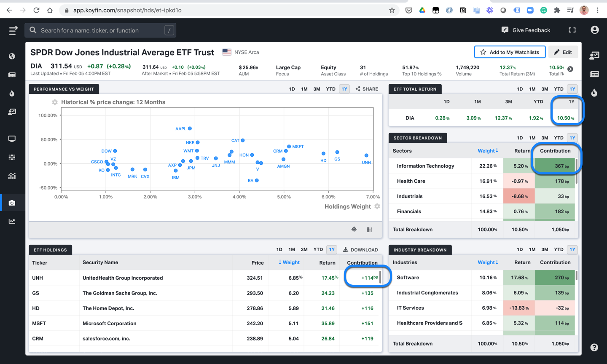Image resolution: width=607 pixels, height=364 pixels.
Task: Open the Koyfin hamburger sidebar menu
Action: tap(13, 30)
